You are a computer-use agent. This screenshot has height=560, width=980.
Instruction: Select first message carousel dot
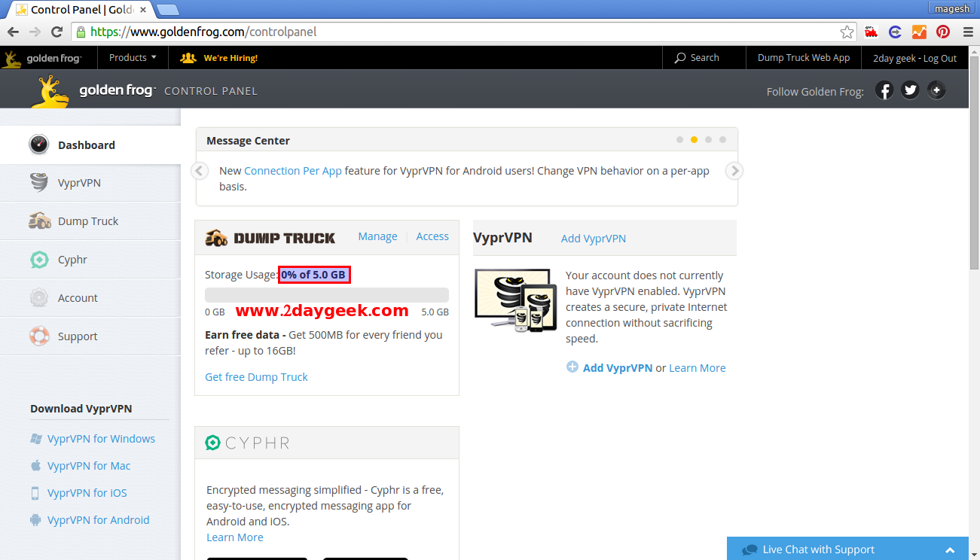tap(679, 140)
